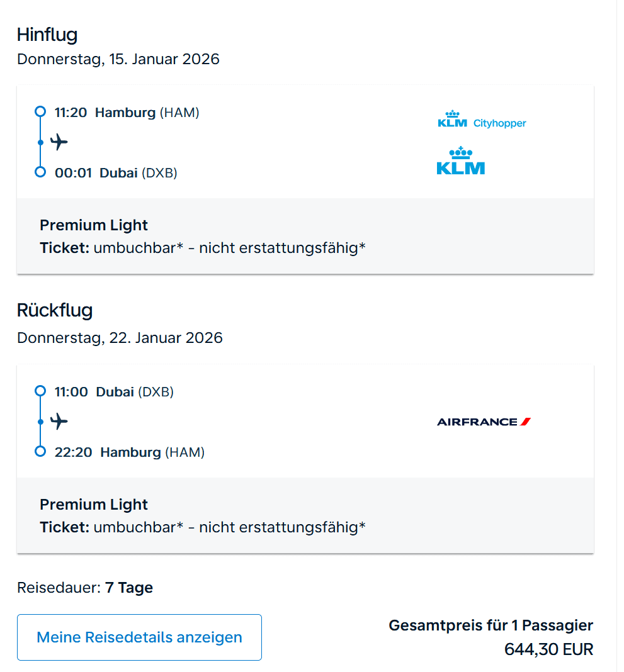The width and height of the screenshot is (624, 672).
Task: Click the Reisedauer 7 Tage text
Action: (85, 588)
